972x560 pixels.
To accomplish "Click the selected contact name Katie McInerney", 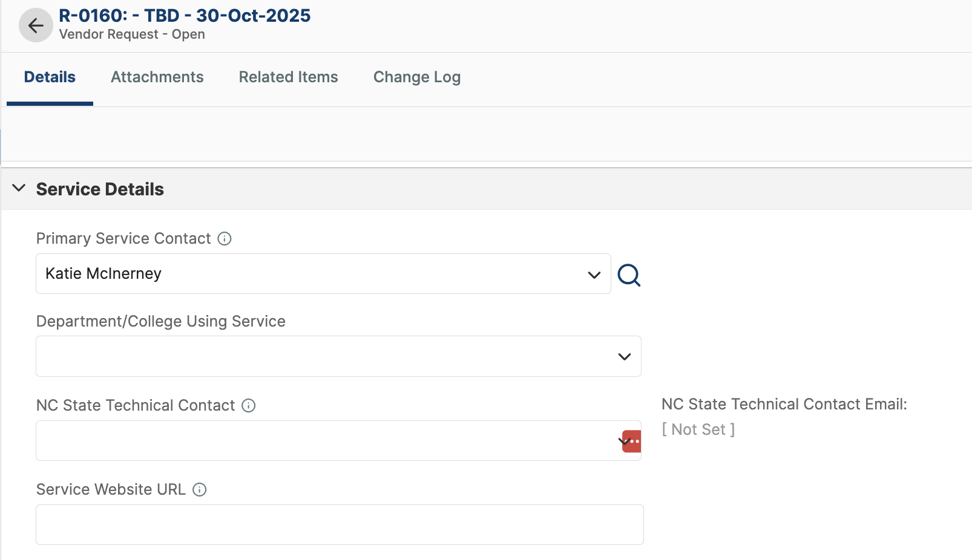I will pos(103,273).
